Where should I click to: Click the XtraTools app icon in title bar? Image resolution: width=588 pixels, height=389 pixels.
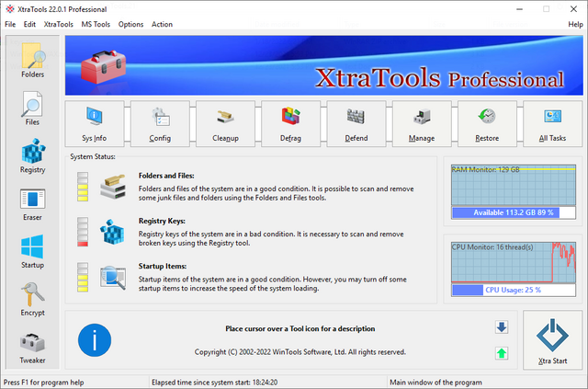coord(10,9)
